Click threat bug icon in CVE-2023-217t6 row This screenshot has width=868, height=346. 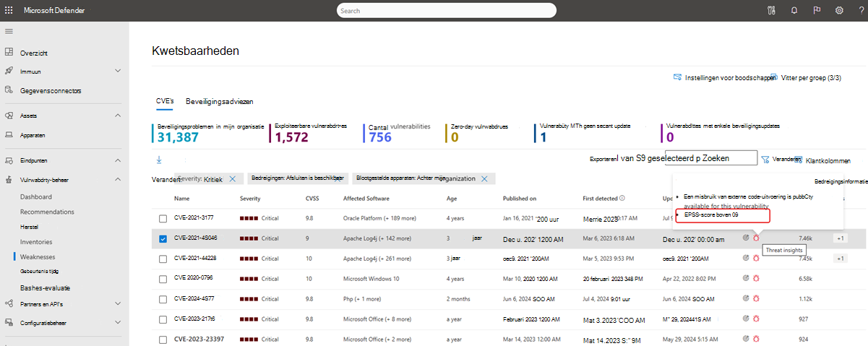pyautogui.click(x=756, y=318)
